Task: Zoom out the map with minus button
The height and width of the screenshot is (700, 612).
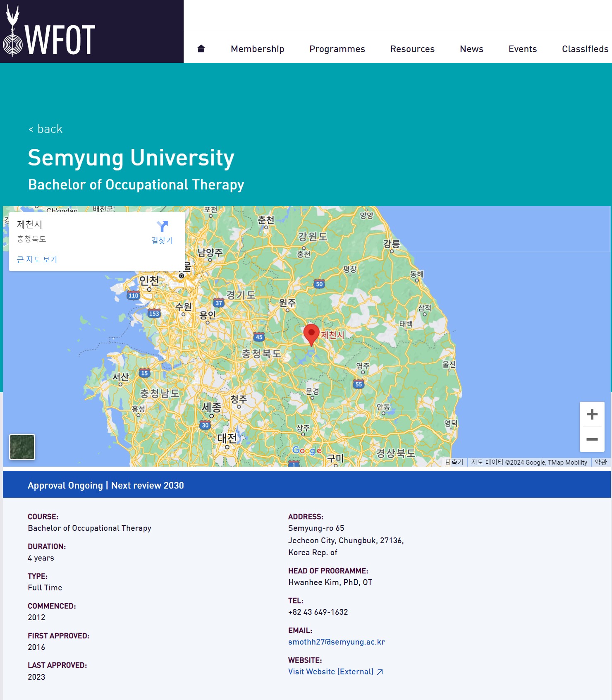Action: [592, 439]
